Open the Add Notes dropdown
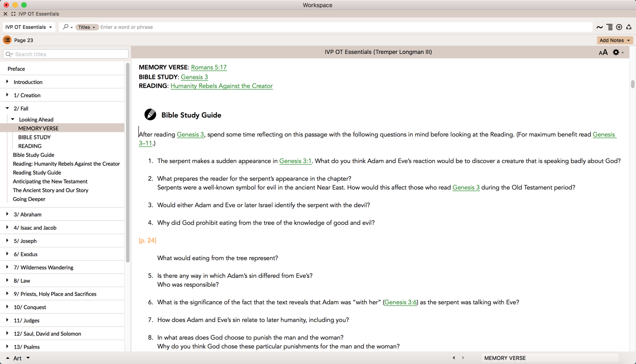The width and height of the screenshot is (636, 364). 615,40
